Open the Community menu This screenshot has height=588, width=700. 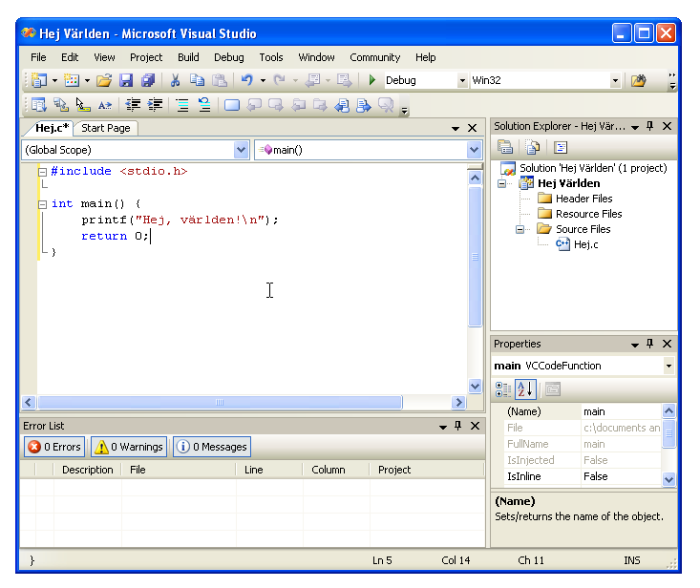click(375, 57)
